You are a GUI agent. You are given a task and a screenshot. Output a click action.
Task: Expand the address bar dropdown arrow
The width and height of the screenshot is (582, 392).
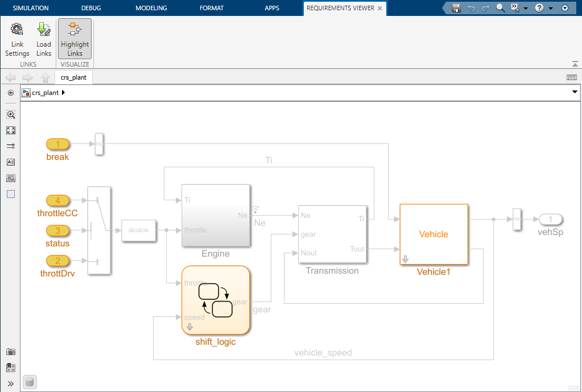[x=575, y=92]
